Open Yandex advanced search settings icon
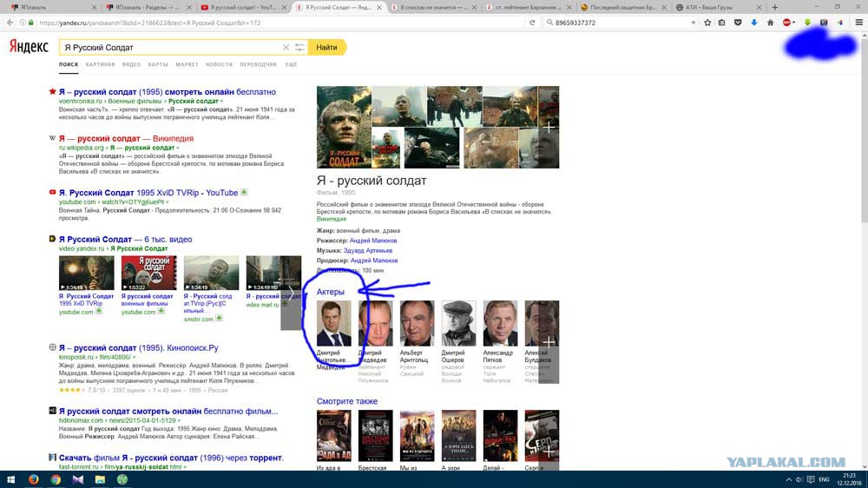 point(299,48)
